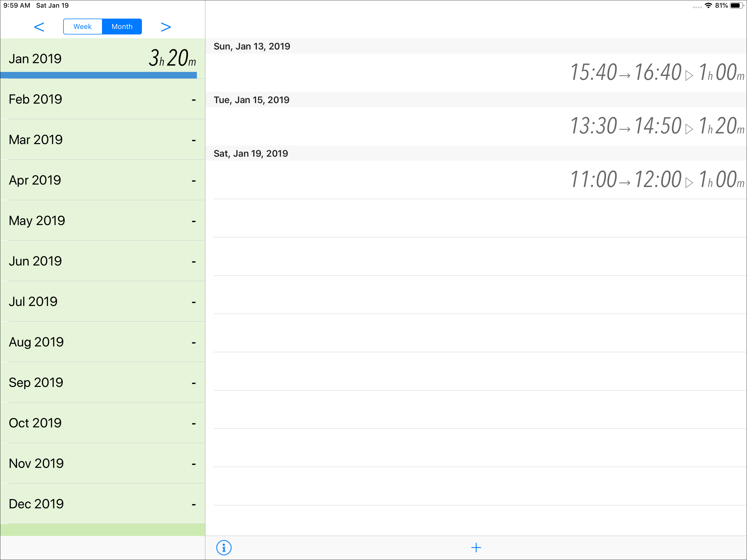Open the info button at bottom
This screenshot has height=560, width=747.
224,547
